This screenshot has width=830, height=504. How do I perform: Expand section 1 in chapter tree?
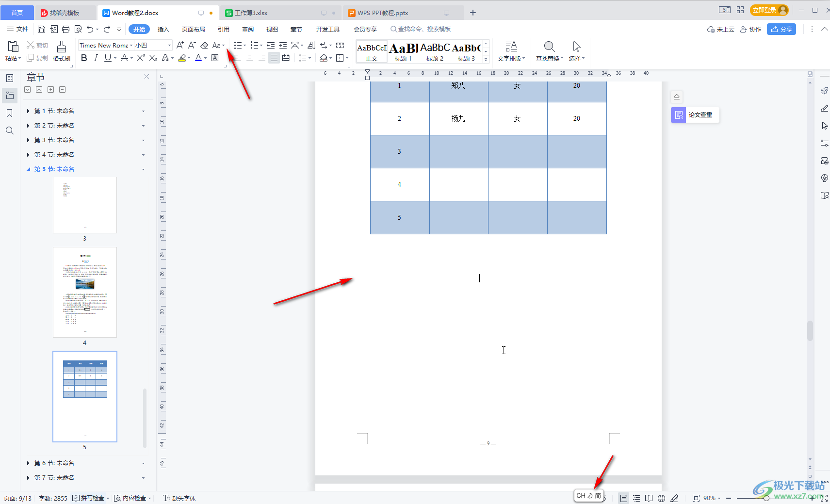tap(28, 111)
